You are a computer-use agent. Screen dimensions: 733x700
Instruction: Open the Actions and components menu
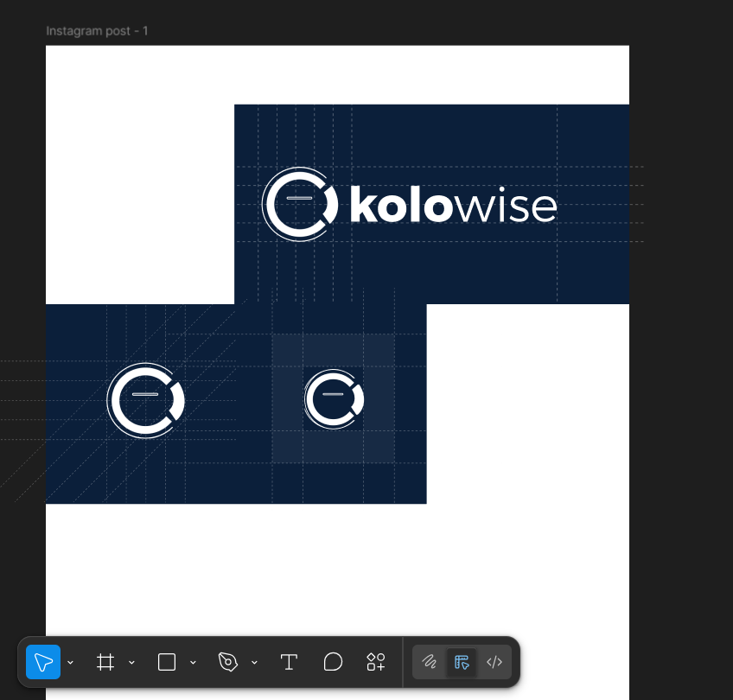point(376,662)
